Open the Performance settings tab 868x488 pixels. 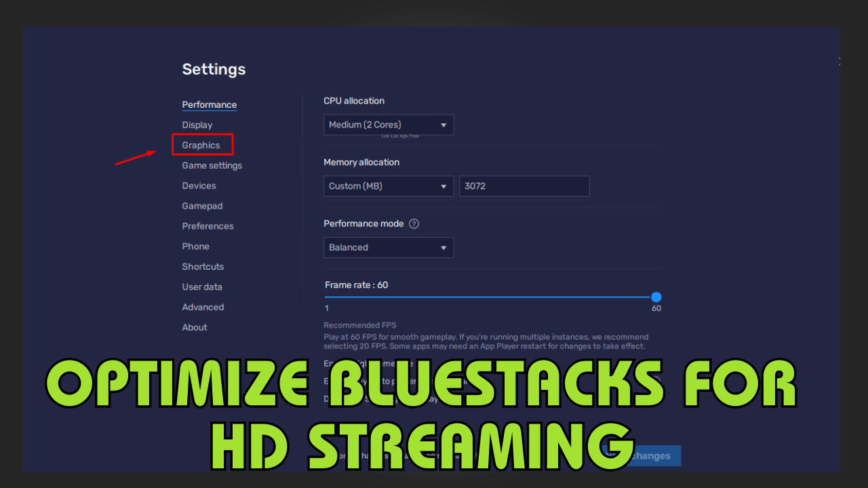209,105
